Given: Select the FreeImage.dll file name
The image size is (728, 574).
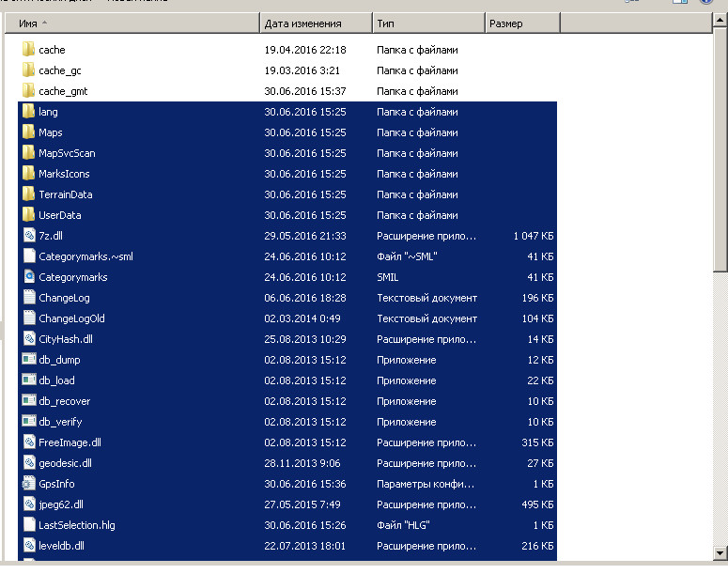Looking at the screenshot, I should pyautogui.click(x=70, y=442).
